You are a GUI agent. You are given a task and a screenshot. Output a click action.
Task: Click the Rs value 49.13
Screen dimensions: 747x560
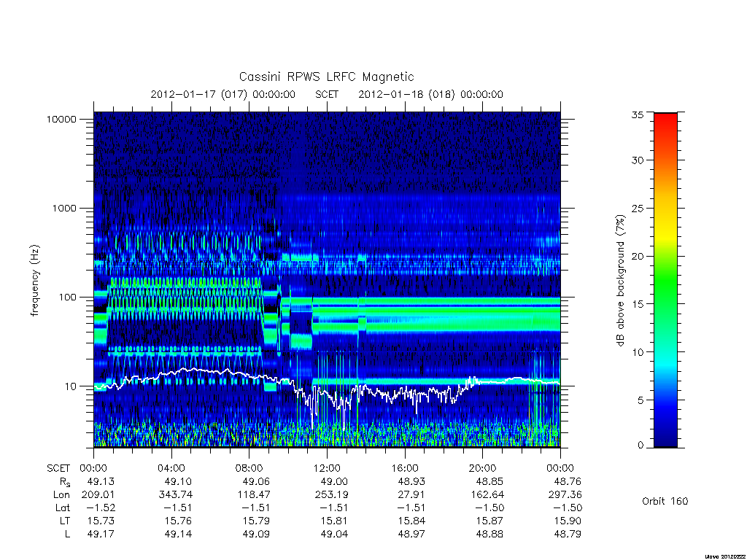(x=101, y=481)
